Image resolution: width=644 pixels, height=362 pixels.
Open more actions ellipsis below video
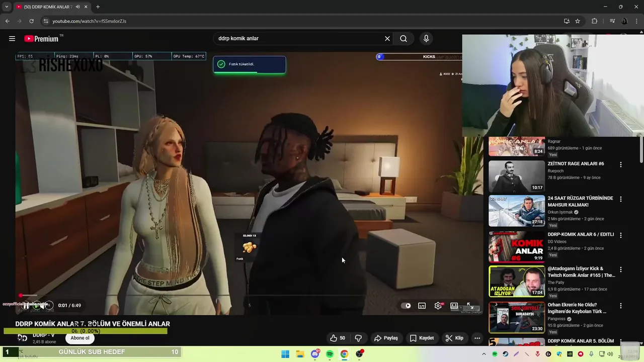click(x=477, y=338)
